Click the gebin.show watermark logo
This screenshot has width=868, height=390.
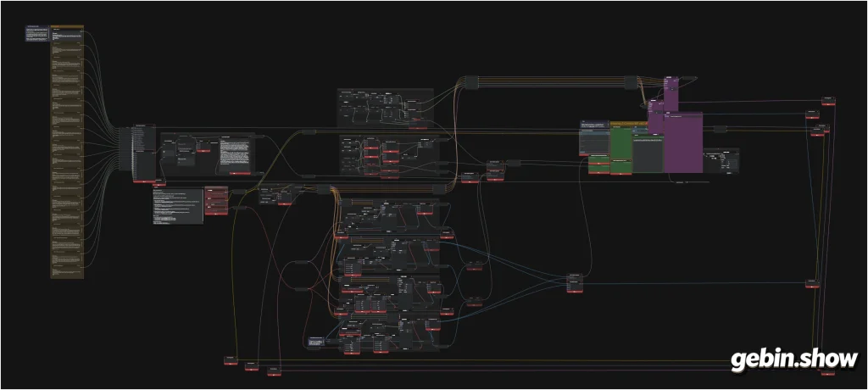tap(794, 359)
